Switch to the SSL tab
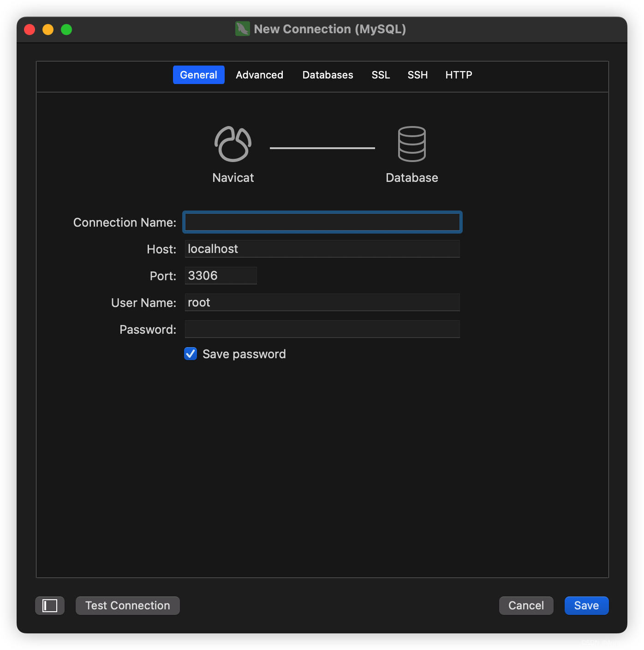Viewport: 644px width, 650px height. click(381, 75)
